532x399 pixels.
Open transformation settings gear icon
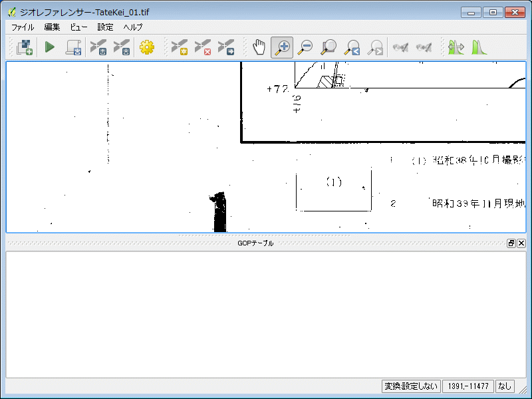pos(147,47)
